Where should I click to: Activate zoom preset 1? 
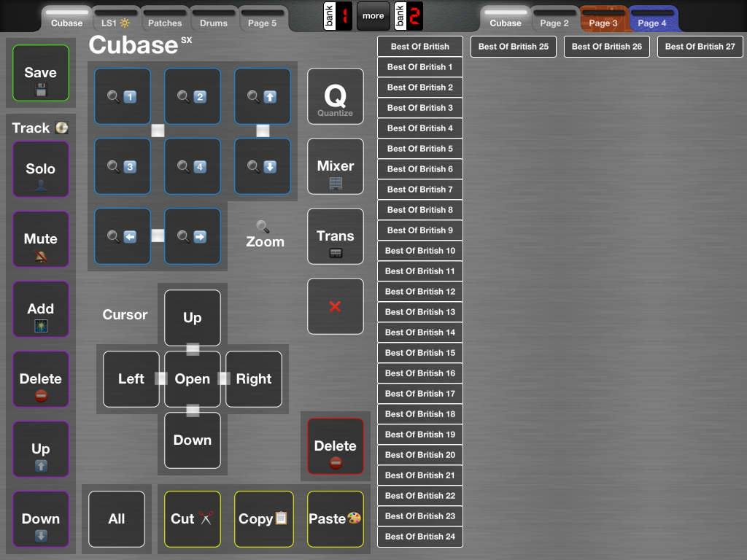point(123,96)
